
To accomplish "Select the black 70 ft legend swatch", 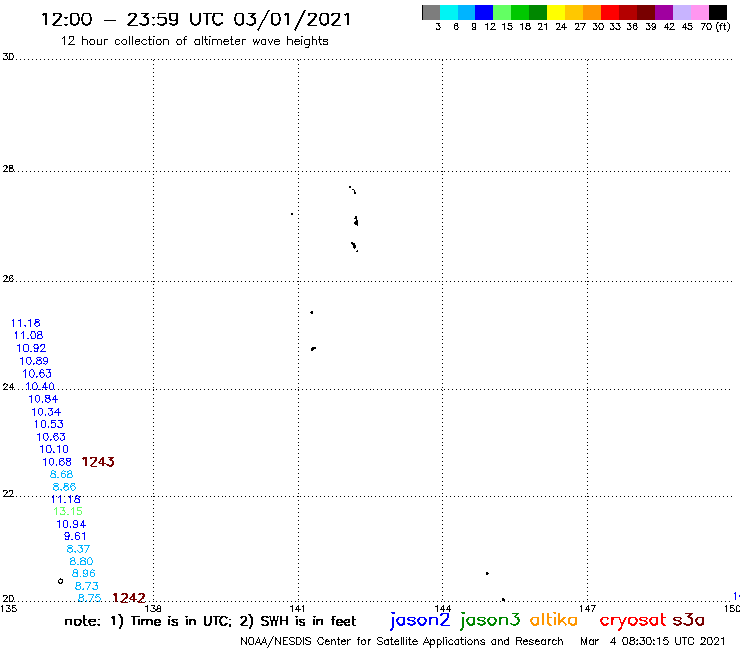I will tap(718, 12).
